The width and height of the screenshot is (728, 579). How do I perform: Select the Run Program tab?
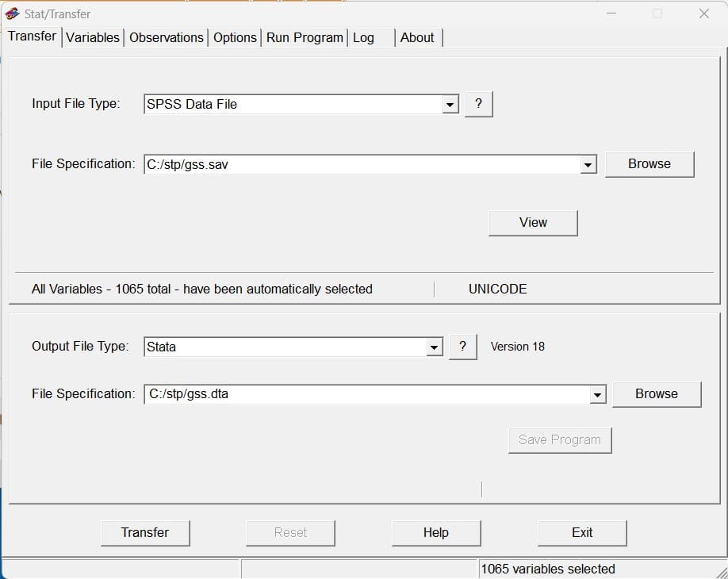pos(305,37)
